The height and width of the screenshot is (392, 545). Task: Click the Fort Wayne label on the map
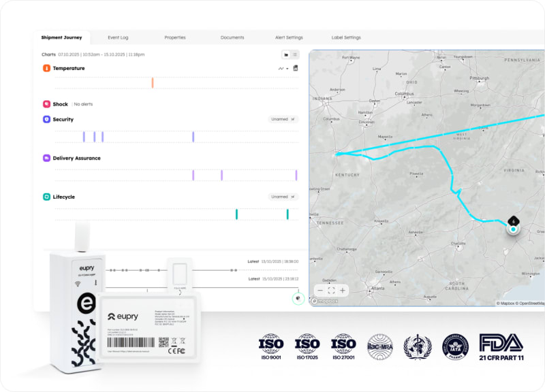click(351, 57)
